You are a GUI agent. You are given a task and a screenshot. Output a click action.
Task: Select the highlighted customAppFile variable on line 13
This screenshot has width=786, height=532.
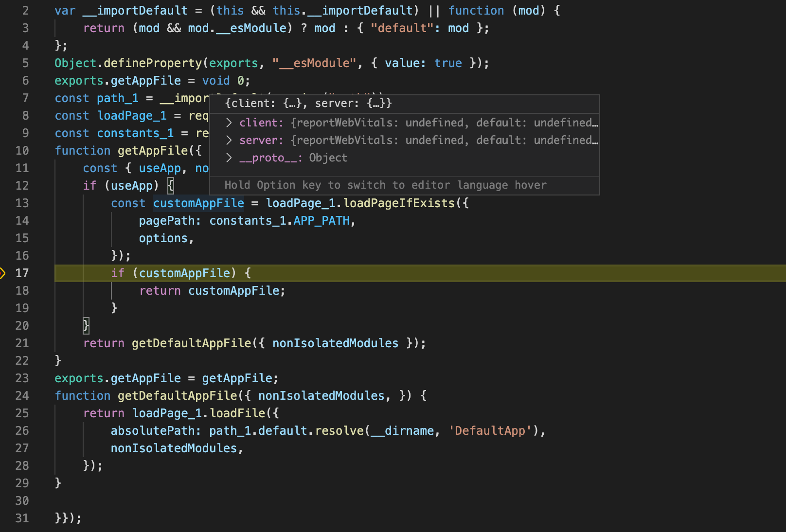pos(198,203)
